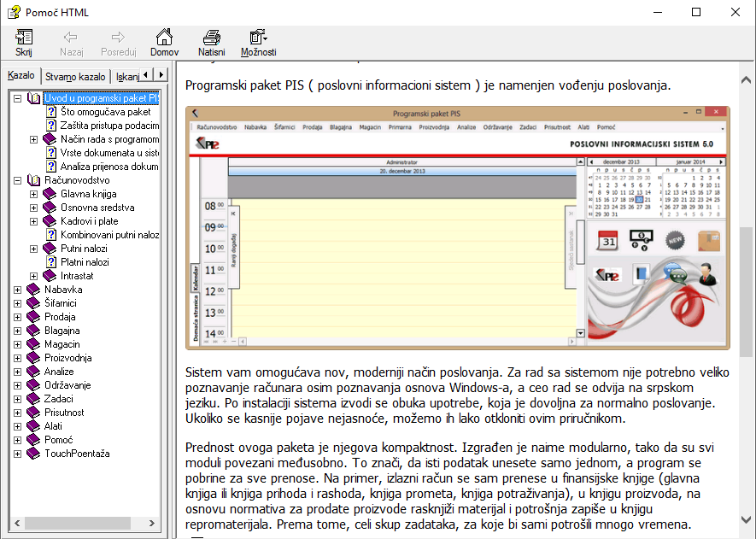Select the TouchPoentaža tree item
The width and height of the screenshot is (756, 539).
click(x=77, y=454)
